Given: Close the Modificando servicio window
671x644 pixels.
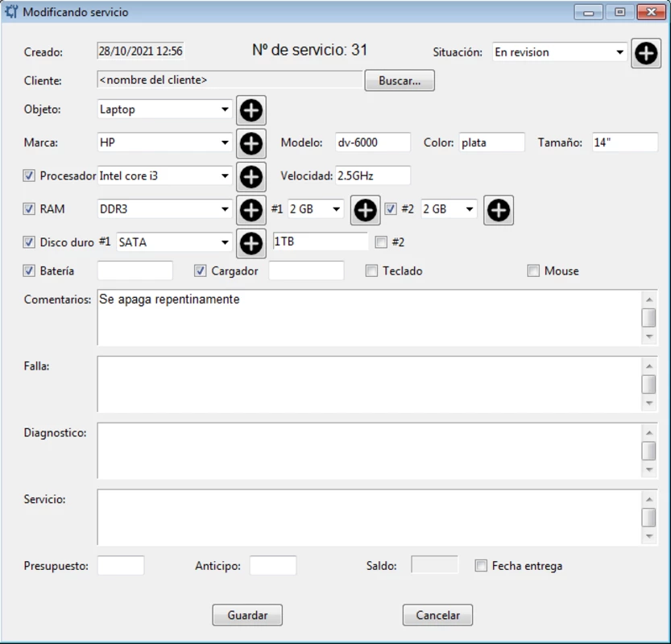Looking at the screenshot, I should tap(651, 12).
